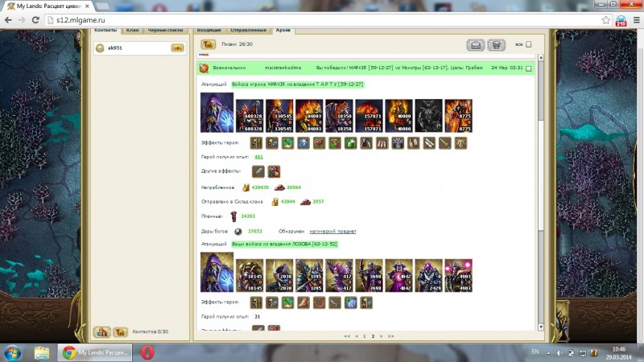The width and height of the screenshot is (644, 362).
Task: Click the battle report header Вы победили MARKIR
Action: point(399,68)
